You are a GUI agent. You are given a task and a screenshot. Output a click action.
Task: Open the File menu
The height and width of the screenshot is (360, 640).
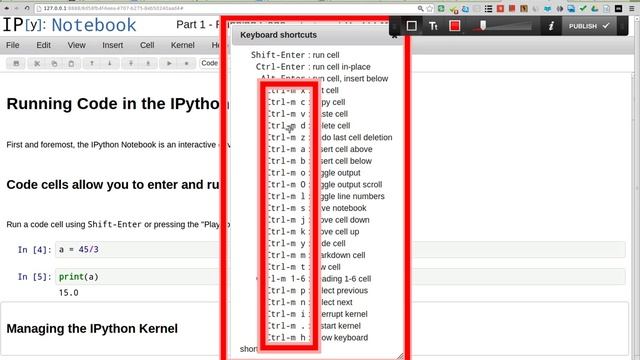click(x=13, y=45)
